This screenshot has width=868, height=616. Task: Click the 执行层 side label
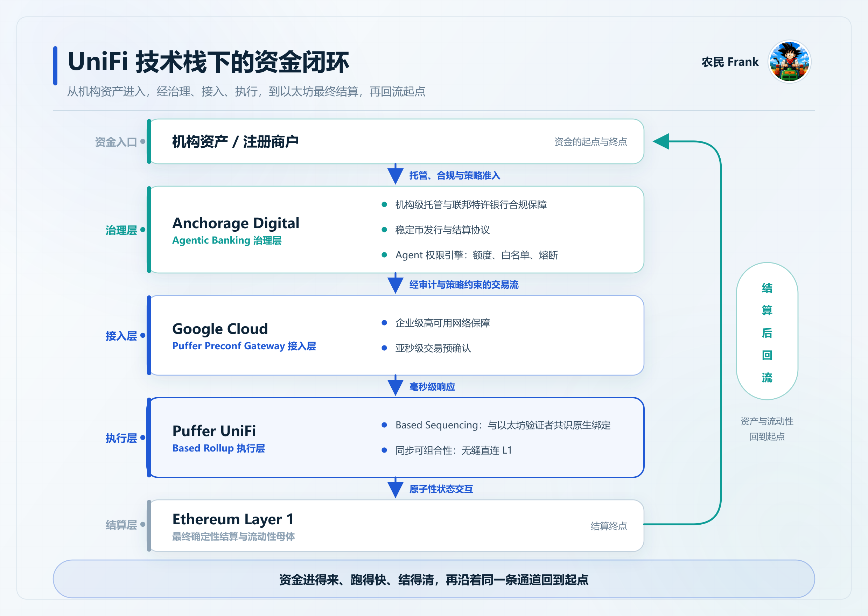click(x=121, y=438)
